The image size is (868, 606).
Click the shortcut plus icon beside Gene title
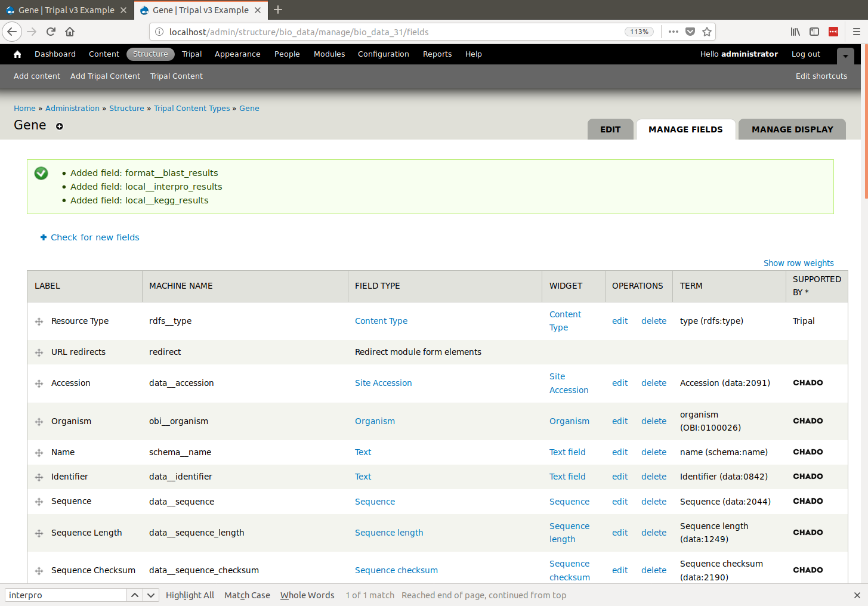pos(60,126)
